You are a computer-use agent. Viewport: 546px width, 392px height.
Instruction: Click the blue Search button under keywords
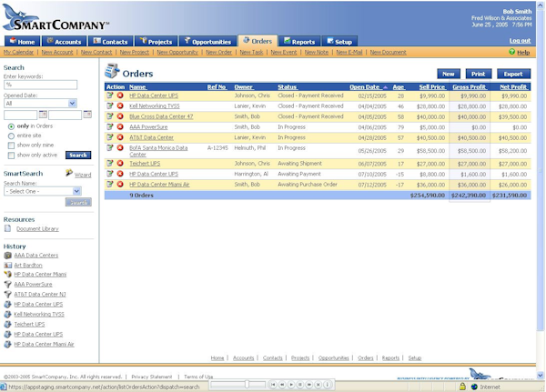pyautogui.click(x=78, y=156)
